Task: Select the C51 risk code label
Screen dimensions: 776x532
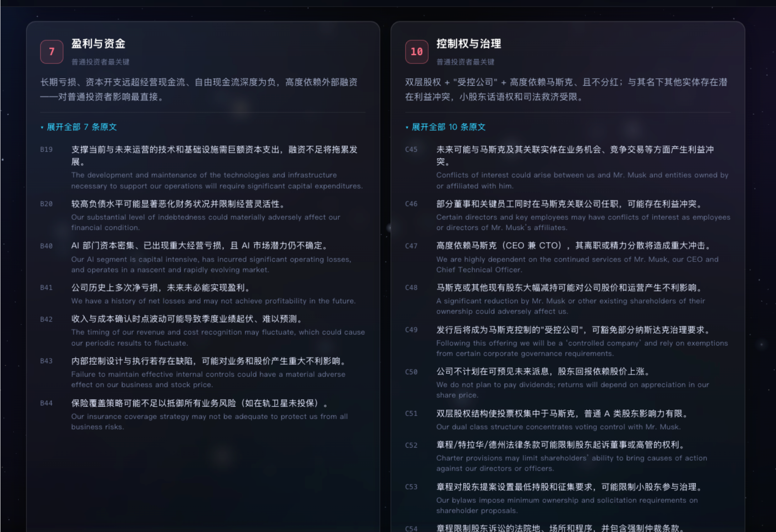Action: 411,414
